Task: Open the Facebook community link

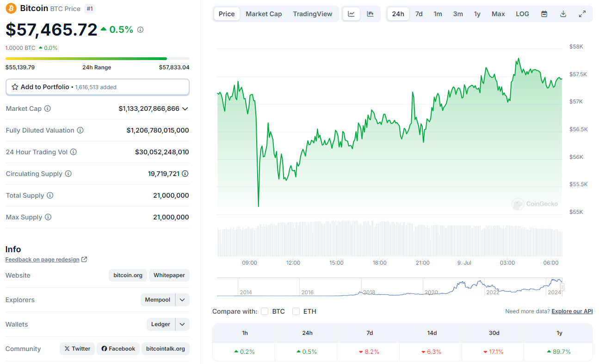Action: click(118, 349)
